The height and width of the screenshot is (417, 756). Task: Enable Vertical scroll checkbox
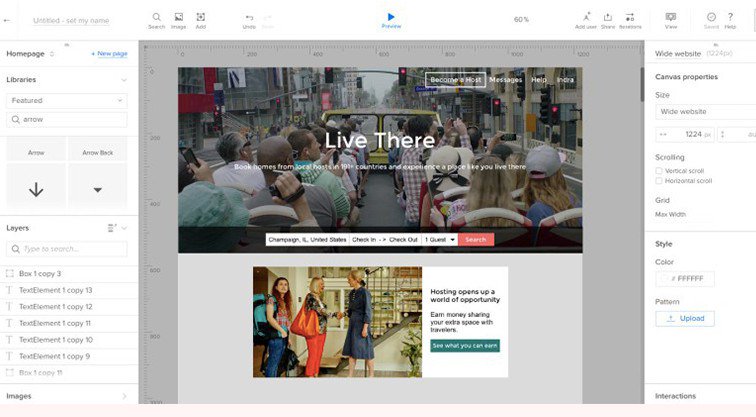pyautogui.click(x=659, y=171)
